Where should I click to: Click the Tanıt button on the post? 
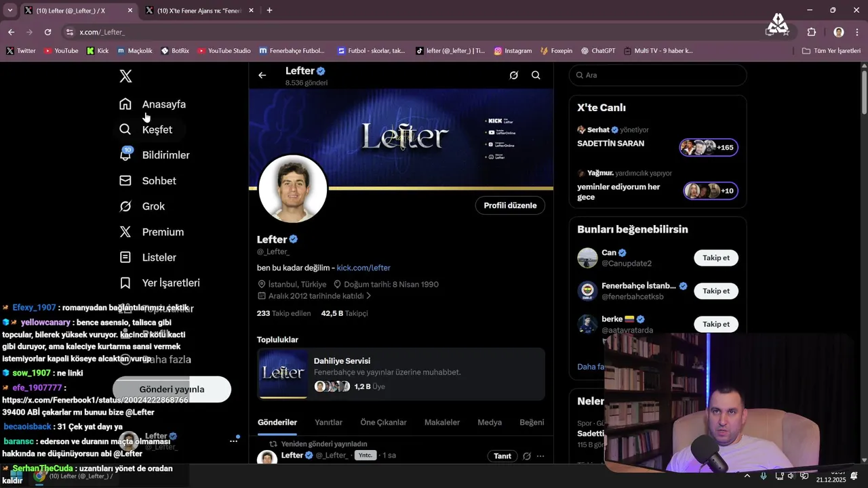pyautogui.click(x=502, y=456)
